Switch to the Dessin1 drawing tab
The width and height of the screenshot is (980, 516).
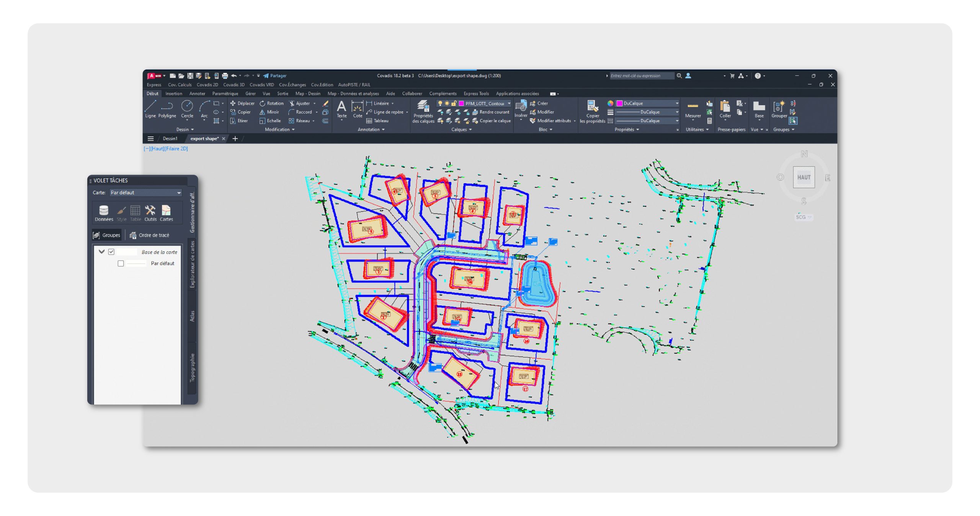point(170,139)
